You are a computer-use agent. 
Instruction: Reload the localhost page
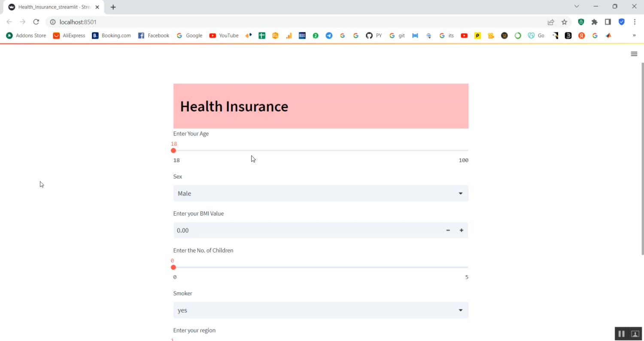point(36,22)
